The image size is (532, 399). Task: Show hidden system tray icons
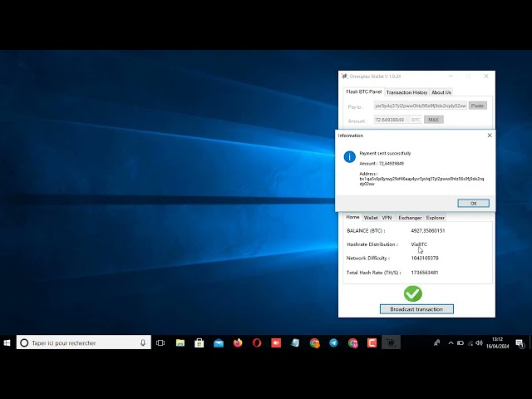[x=451, y=343]
